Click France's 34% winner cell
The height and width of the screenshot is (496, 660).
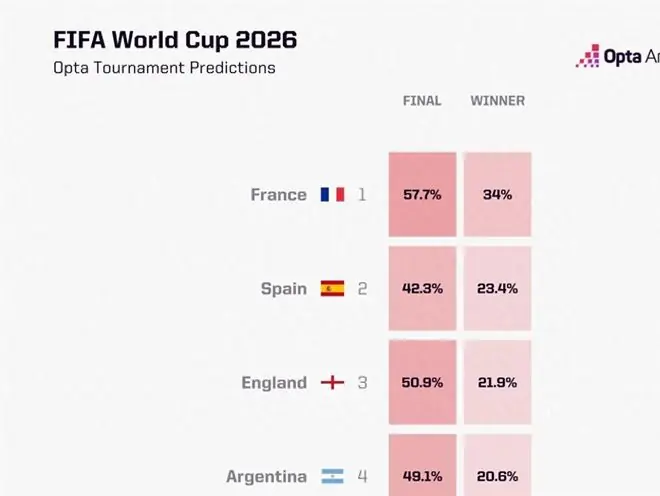pos(498,195)
